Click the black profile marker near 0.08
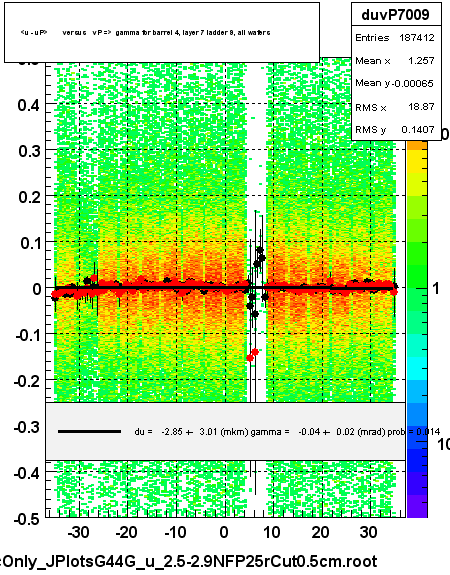 [260, 250]
